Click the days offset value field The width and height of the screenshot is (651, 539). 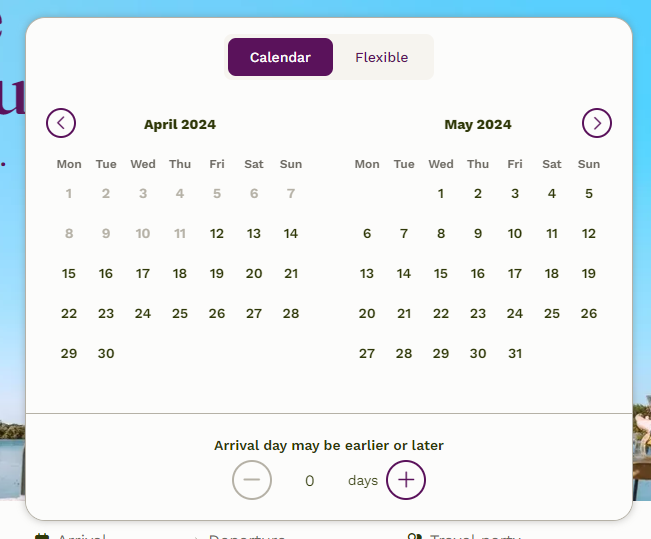pyautogui.click(x=310, y=480)
